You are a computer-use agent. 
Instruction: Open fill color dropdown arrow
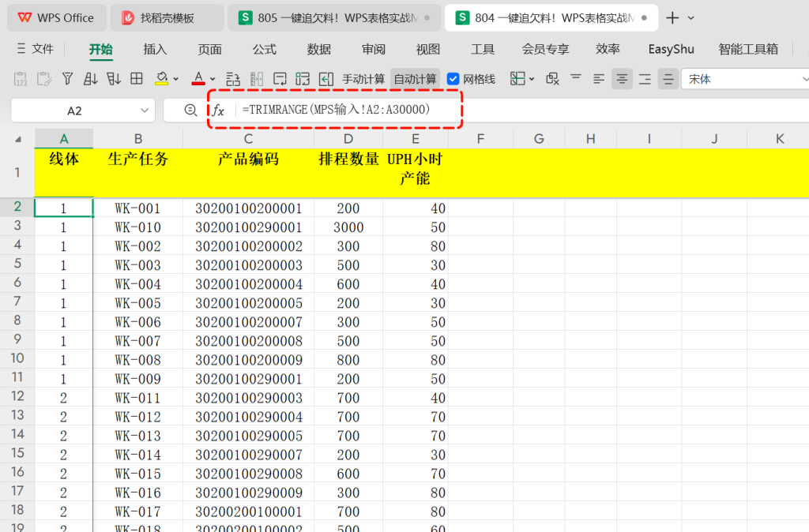[x=176, y=80]
